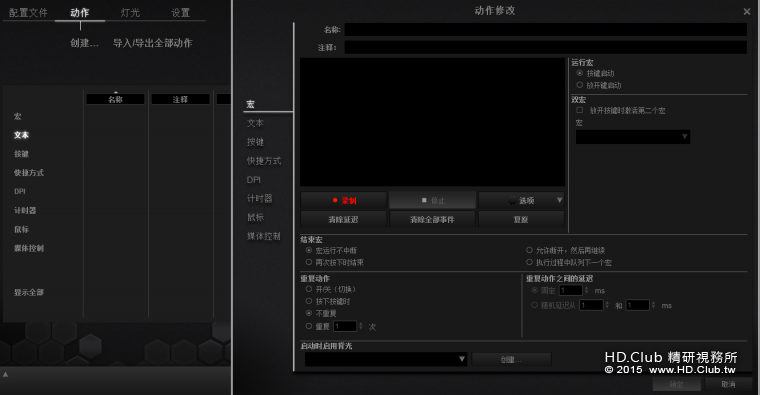Click stepper beside 重复 count field

361,326
